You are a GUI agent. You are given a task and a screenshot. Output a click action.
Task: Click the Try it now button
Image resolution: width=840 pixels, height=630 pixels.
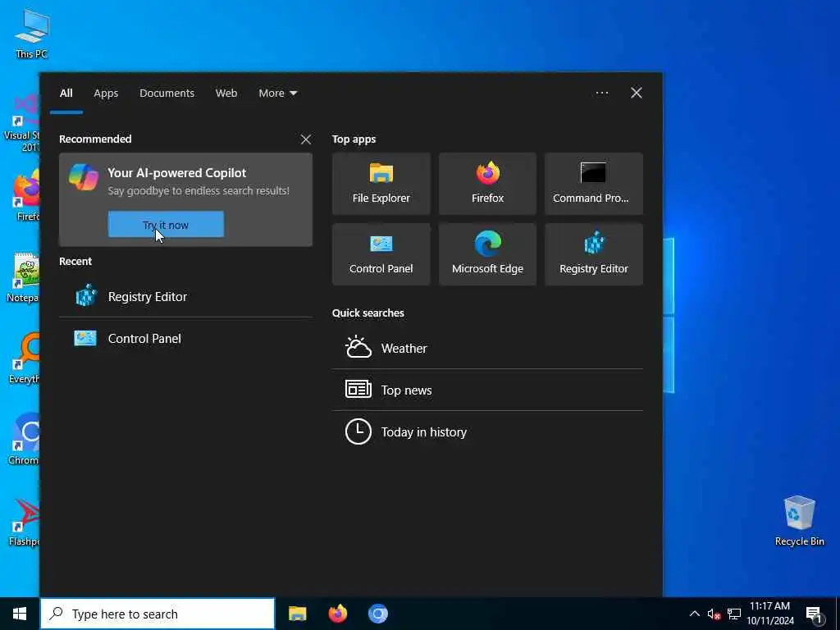[166, 225]
